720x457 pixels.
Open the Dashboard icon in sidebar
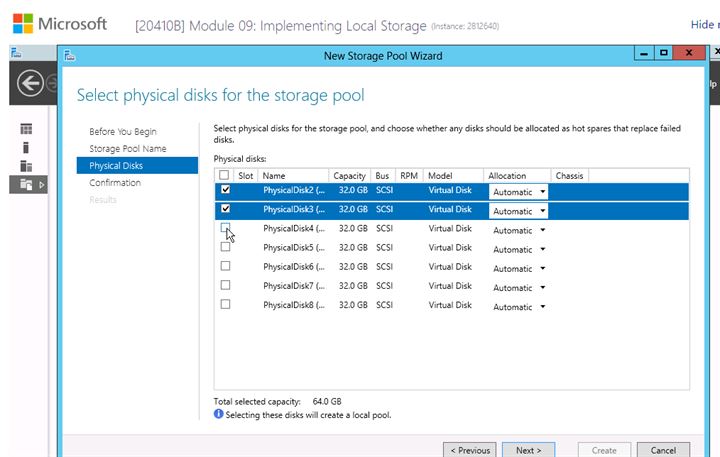coord(26,129)
